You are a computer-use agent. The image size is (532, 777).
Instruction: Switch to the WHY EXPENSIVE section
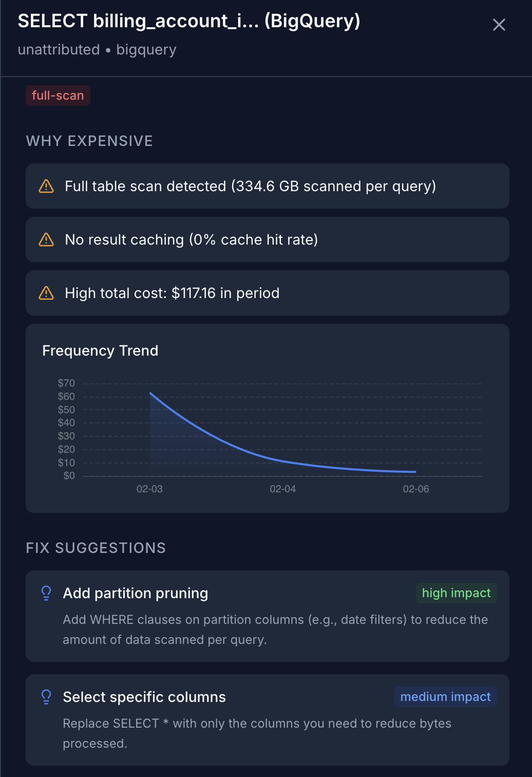89,141
